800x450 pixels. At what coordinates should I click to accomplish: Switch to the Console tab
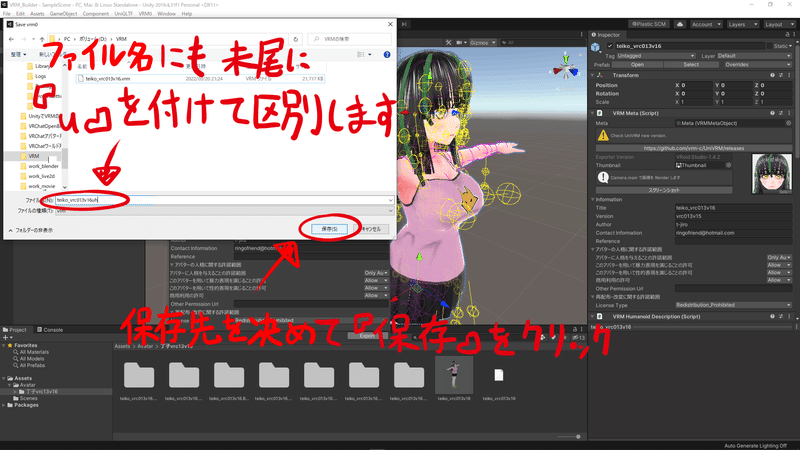click(x=49, y=330)
